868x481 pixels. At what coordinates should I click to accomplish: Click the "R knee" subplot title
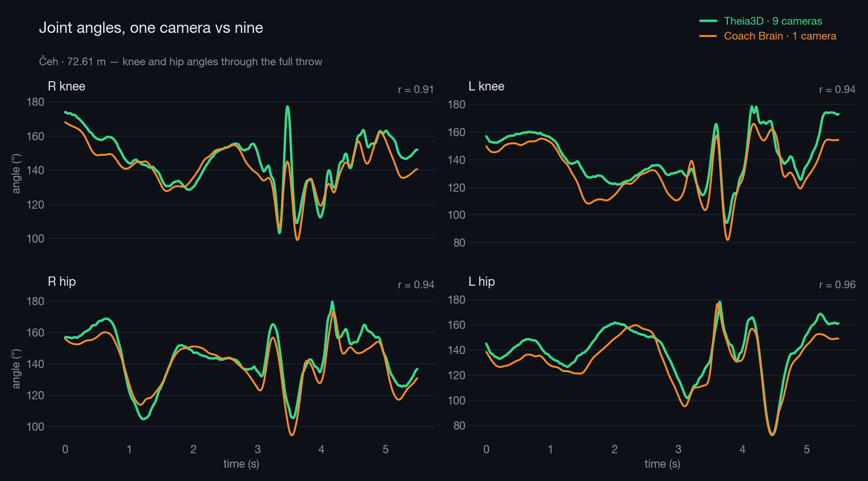(67, 86)
